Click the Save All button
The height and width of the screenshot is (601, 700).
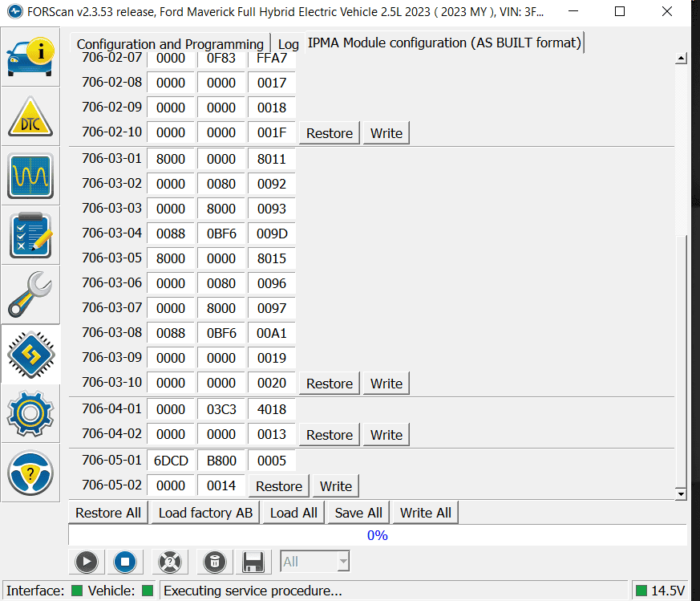[358, 513]
